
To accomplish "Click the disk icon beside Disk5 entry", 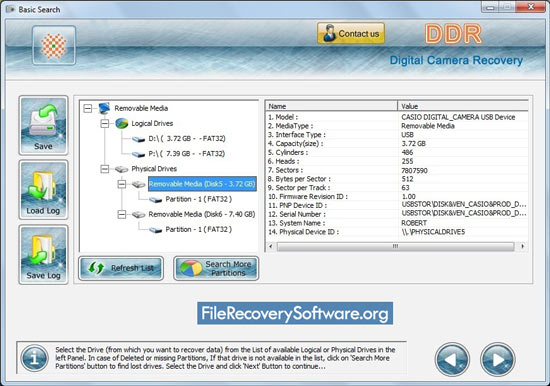I will click(139, 184).
